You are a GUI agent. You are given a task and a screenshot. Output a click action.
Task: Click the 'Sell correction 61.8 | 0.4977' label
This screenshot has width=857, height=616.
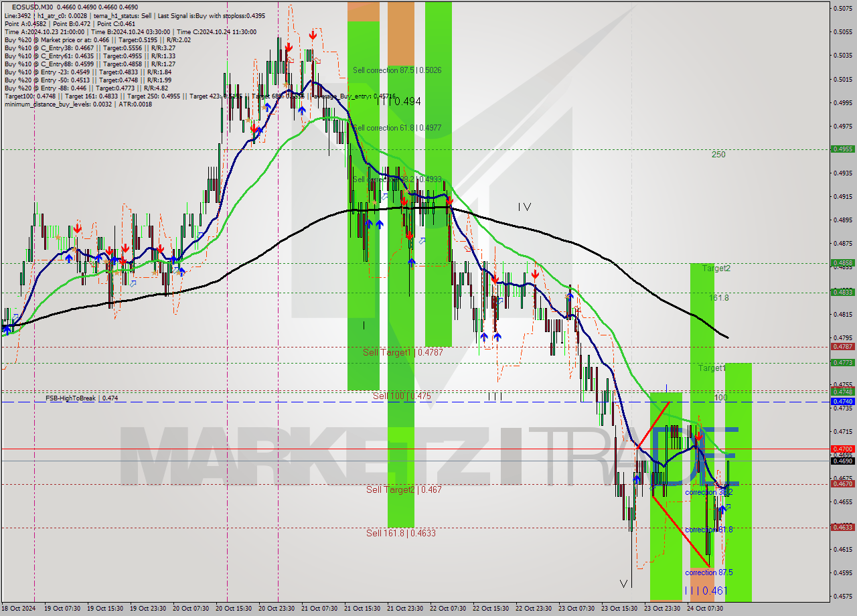[397, 127]
